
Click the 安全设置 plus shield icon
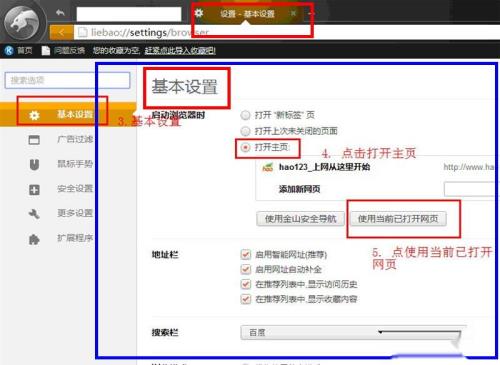coord(34,190)
